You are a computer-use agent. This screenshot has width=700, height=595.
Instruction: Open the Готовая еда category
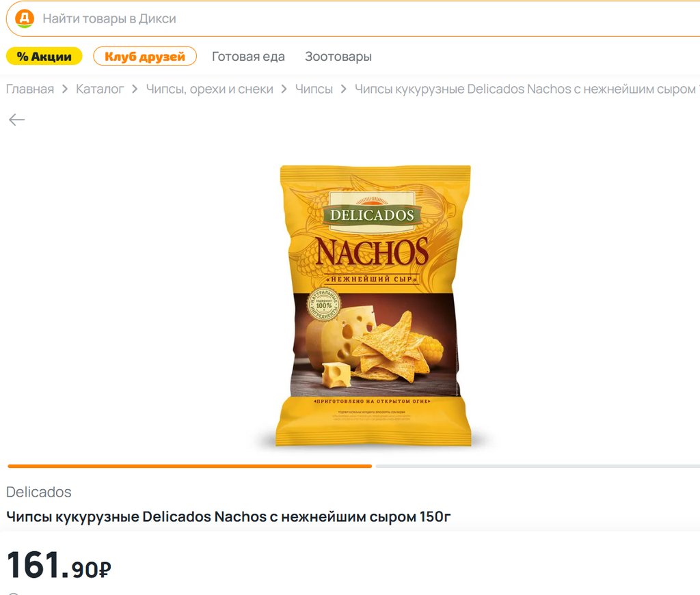pyautogui.click(x=248, y=57)
